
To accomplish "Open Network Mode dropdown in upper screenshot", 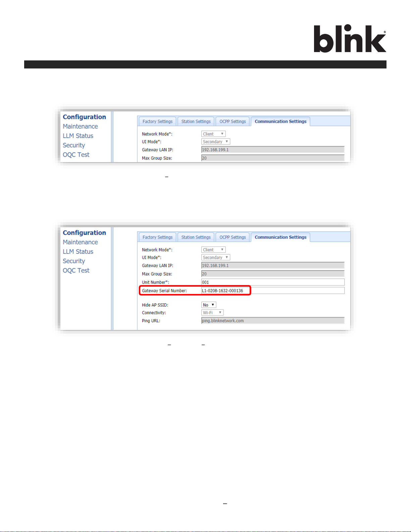I will pos(213,134).
